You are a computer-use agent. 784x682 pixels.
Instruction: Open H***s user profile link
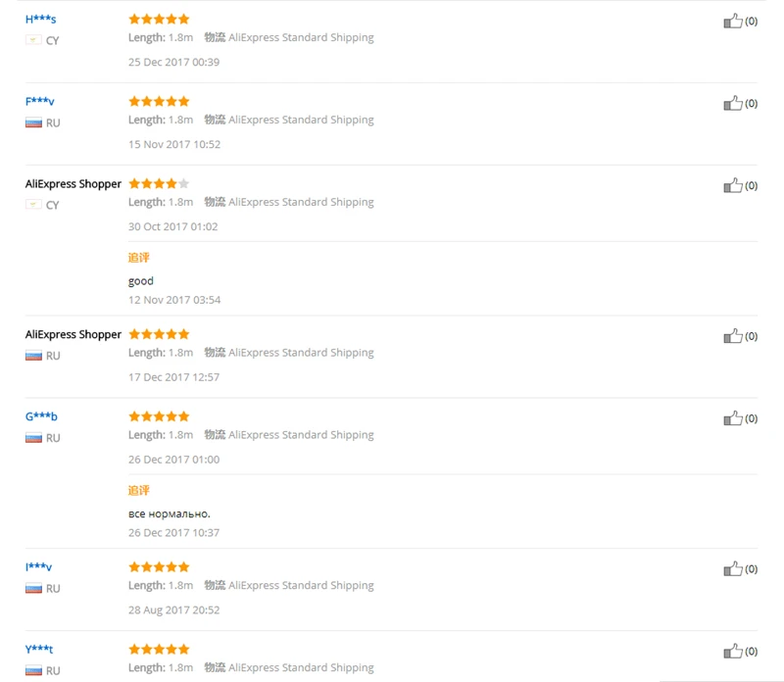(x=40, y=20)
